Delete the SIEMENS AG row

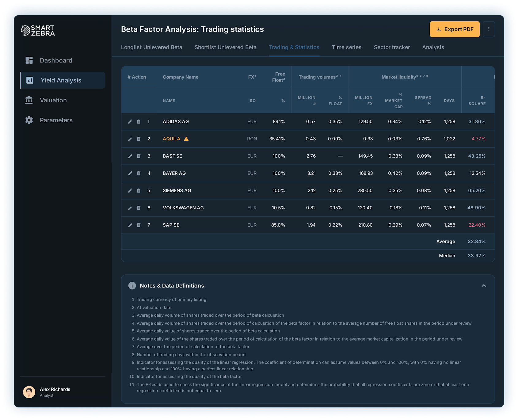pos(139,191)
